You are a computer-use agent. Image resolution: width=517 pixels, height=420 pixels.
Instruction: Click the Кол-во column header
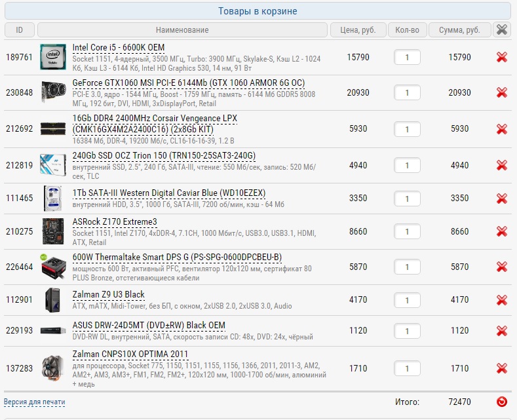pos(407,29)
